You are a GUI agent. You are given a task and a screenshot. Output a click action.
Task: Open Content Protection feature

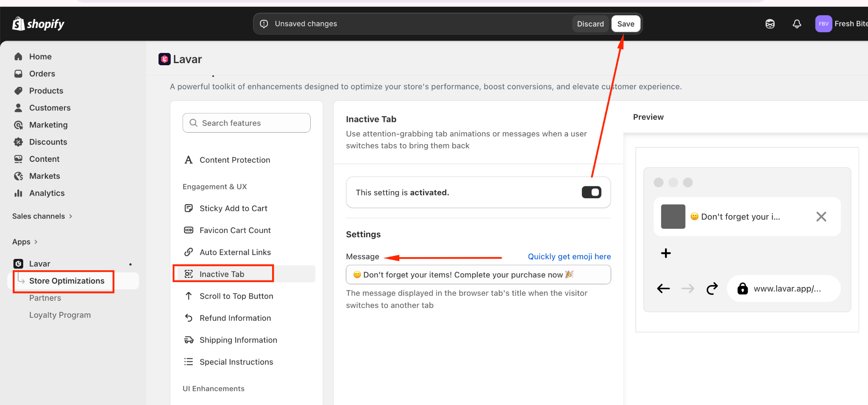point(235,160)
